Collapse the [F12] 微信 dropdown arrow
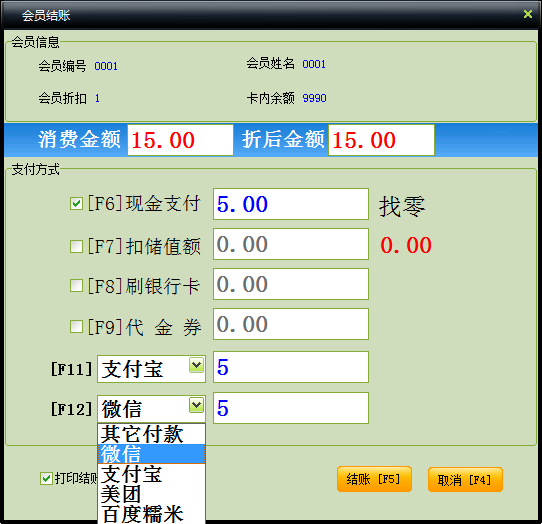This screenshot has height=524, width=542. coord(197,405)
